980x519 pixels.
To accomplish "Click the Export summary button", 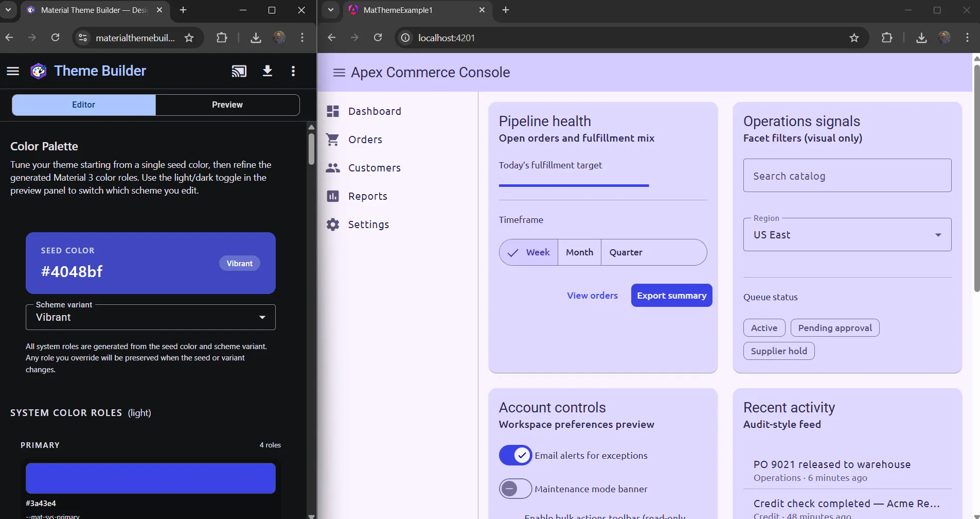I will pos(671,296).
